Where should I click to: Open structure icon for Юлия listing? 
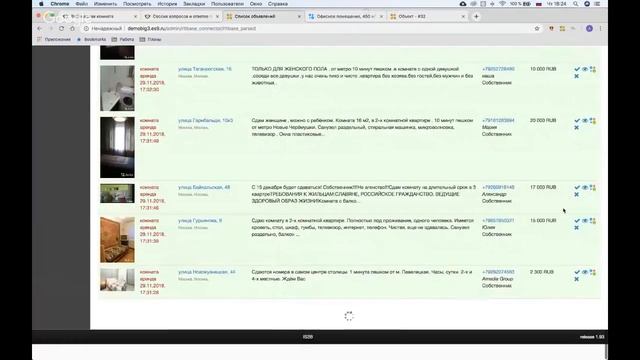point(593,221)
